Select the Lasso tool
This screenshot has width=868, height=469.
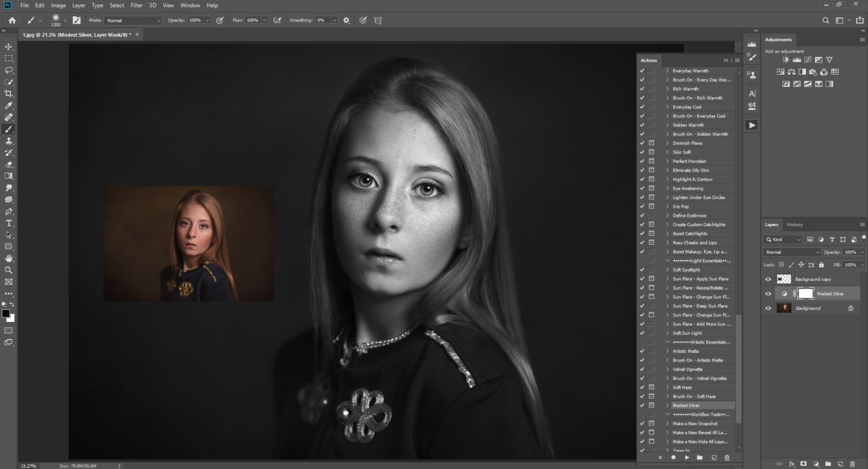coord(9,70)
